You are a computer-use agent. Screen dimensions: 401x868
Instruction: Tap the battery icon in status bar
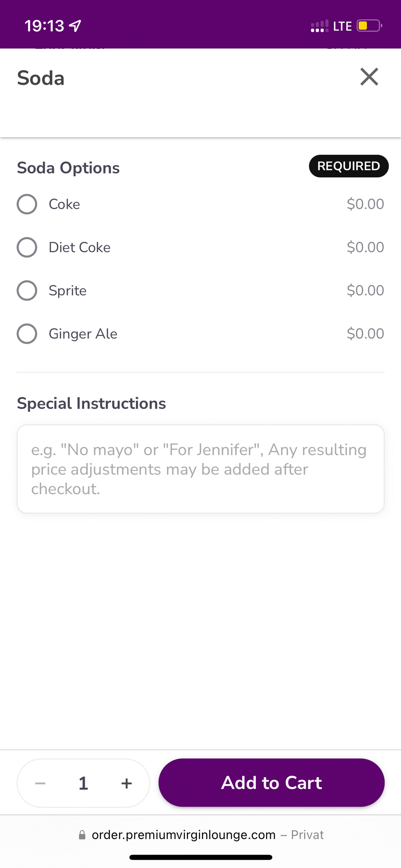pos(369,26)
